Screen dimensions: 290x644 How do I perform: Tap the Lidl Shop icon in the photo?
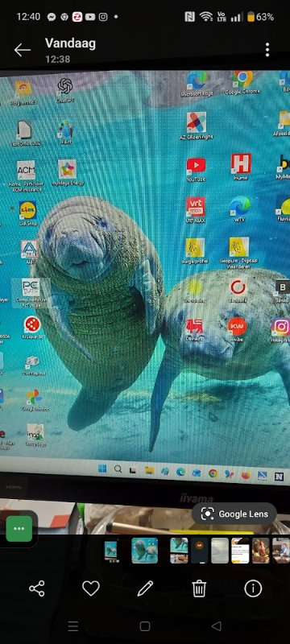28,210
